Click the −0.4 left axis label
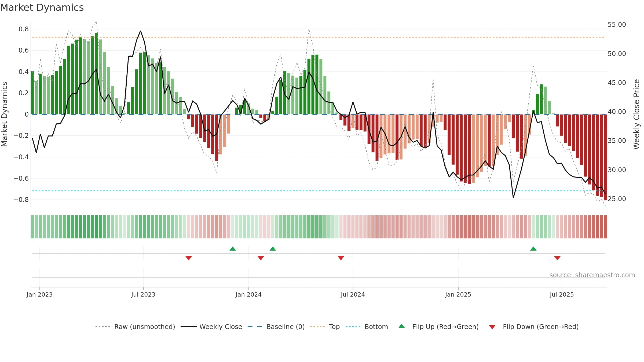The image size is (644, 362). (21, 157)
